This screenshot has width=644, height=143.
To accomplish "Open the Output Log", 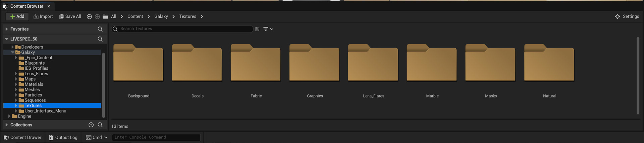I will pos(63,137).
